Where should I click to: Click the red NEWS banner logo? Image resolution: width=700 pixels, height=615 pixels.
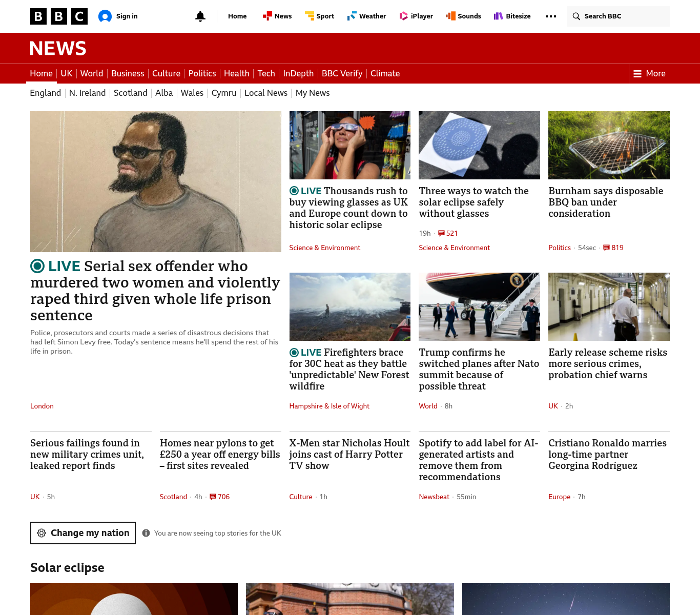tap(58, 48)
